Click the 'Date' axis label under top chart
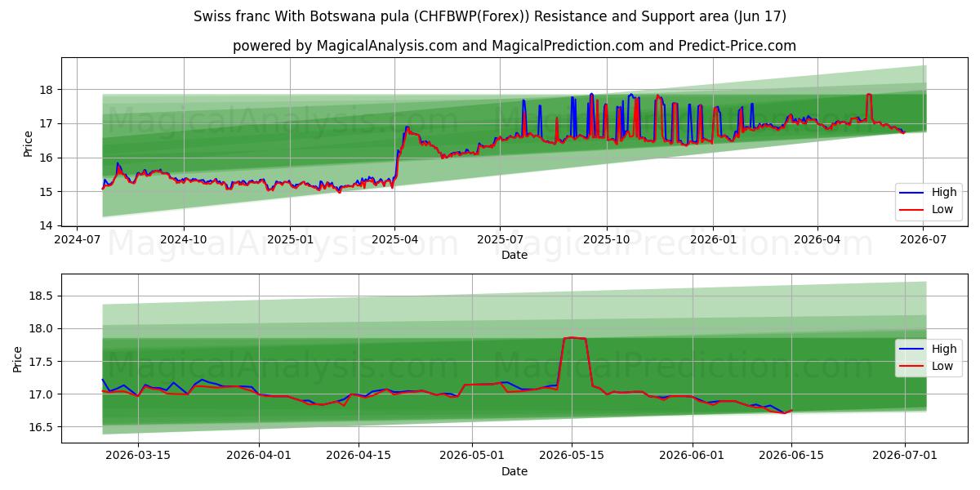The width and height of the screenshot is (980, 490). (x=514, y=256)
